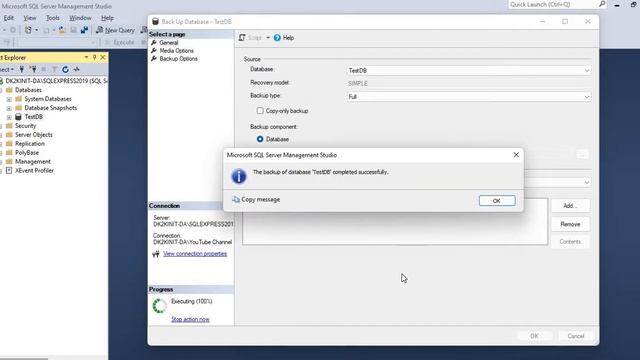The height and width of the screenshot is (360, 640).
Task: Click the database icon in dialog title bar
Action: (x=156, y=22)
